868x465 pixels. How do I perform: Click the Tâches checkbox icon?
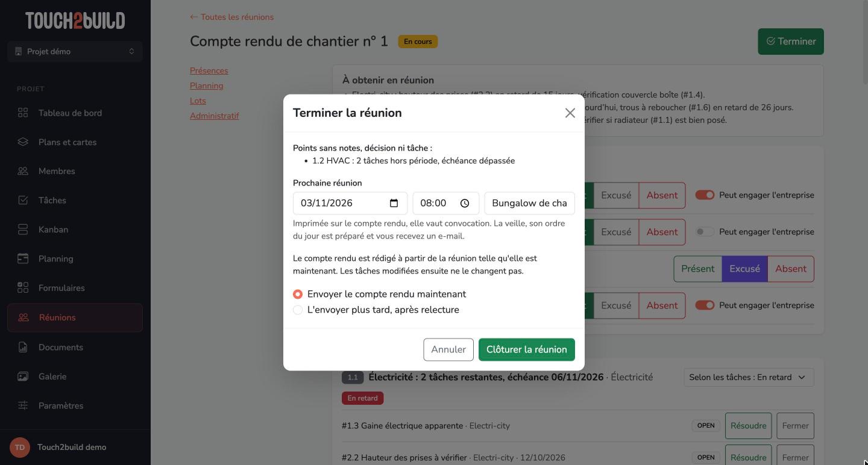(23, 200)
